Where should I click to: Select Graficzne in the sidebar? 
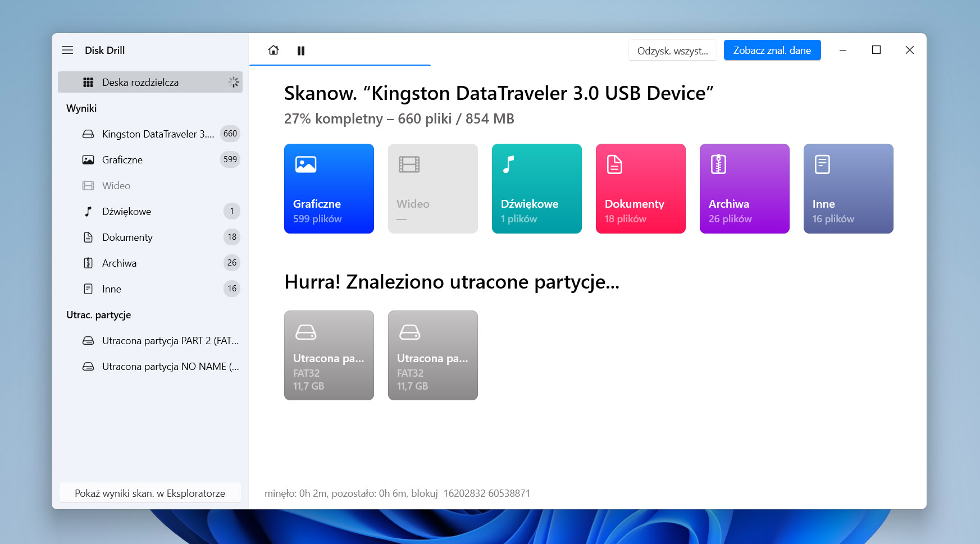pyautogui.click(x=150, y=159)
